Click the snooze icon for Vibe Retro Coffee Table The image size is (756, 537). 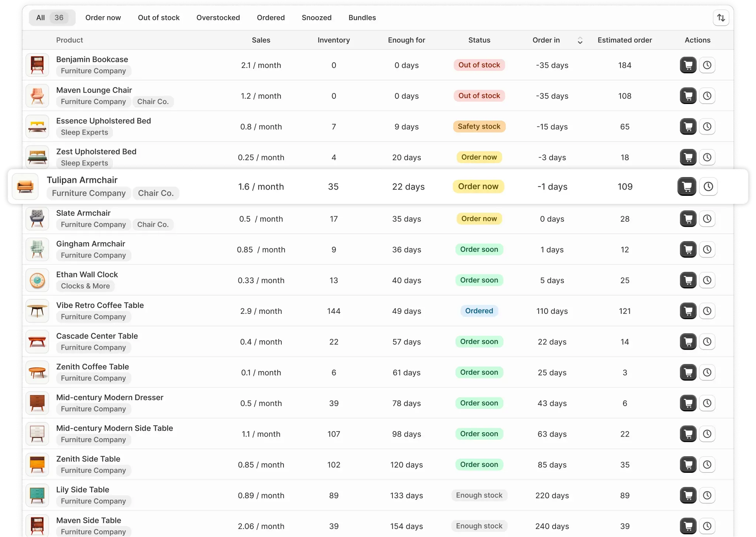coord(707,311)
